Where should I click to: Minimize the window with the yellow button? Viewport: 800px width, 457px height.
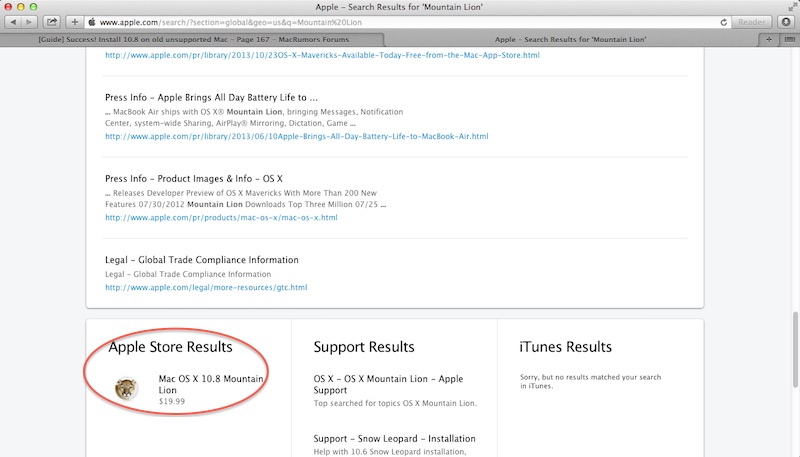20,7
